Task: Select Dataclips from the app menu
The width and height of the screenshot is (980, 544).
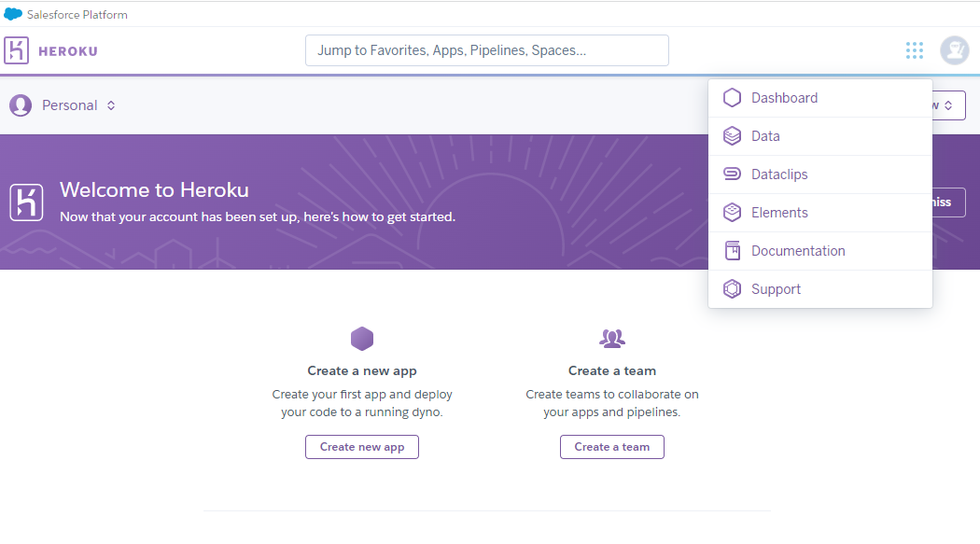Action: tap(820, 174)
